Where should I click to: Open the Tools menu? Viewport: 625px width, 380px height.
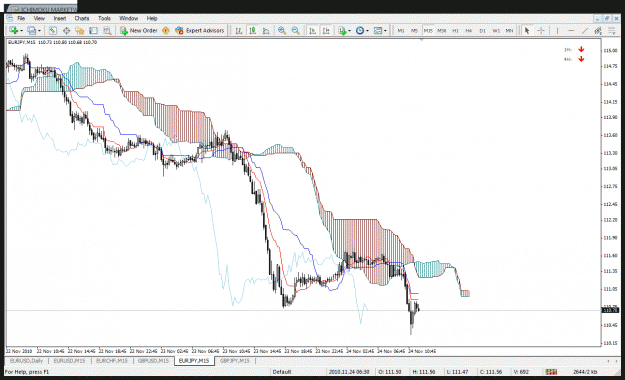coord(104,18)
